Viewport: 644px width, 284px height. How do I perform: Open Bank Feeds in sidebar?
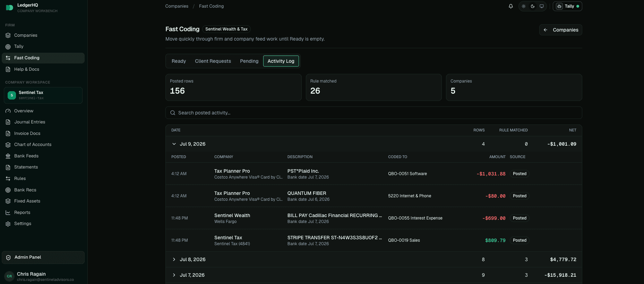tap(43, 156)
